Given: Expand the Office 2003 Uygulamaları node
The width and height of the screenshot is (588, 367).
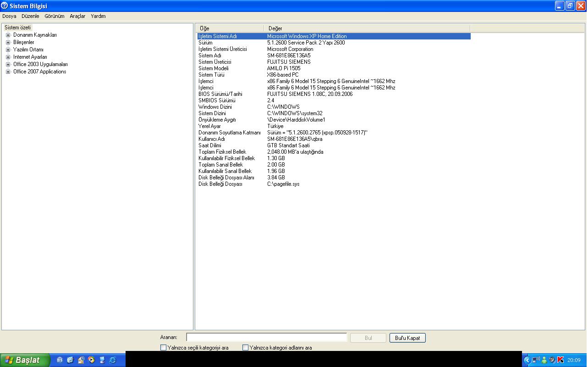Looking at the screenshot, I should click(x=8, y=64).
